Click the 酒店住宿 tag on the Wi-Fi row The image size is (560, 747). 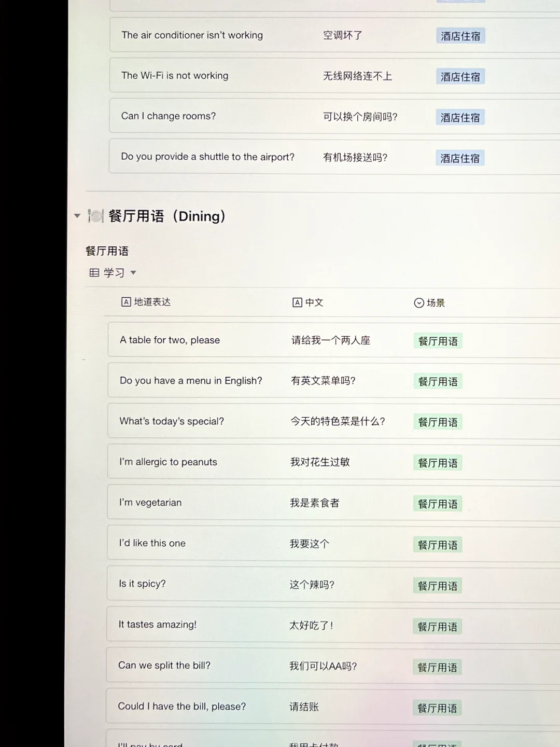[460, 76]
